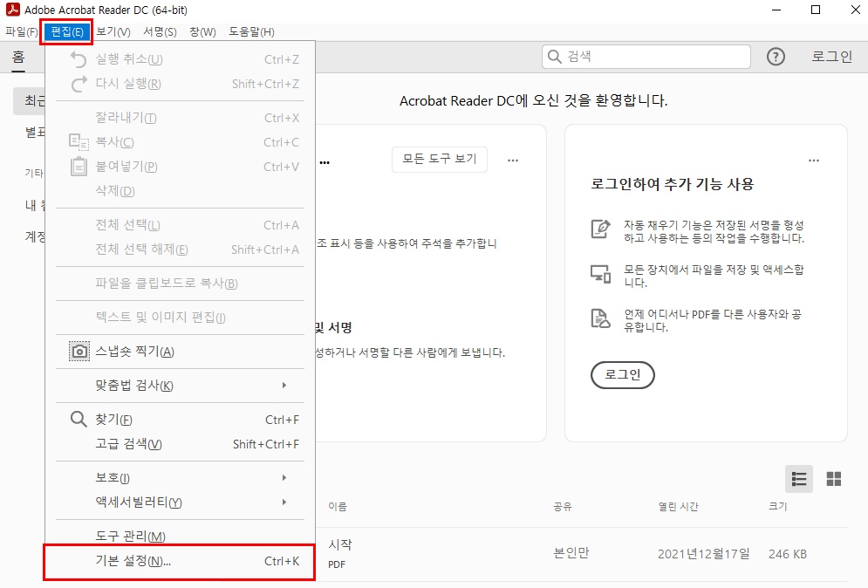This screenshot has height=588, width=868.
Task: Open ellipsis options next to 모든 도구 보기
Action: pos(513,161)
